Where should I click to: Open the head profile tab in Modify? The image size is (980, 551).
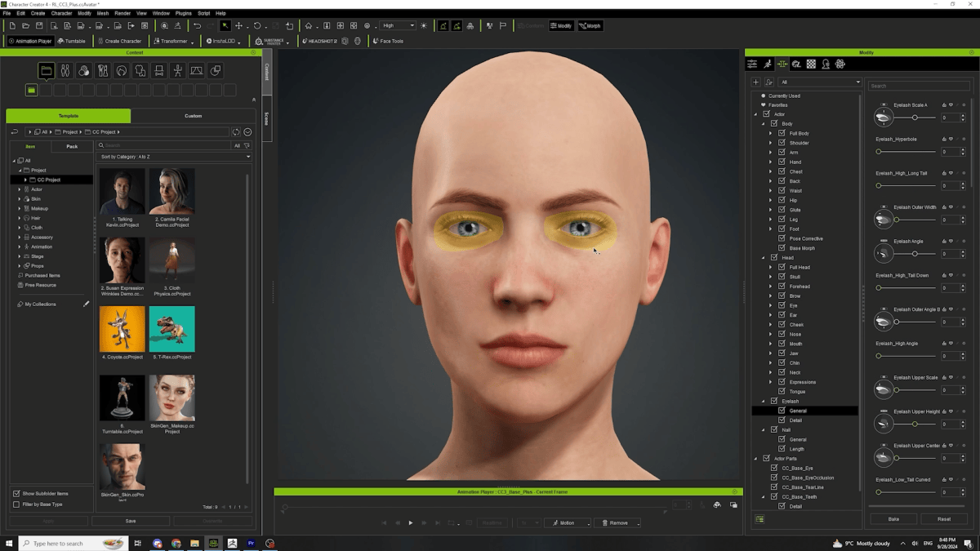(826, 64)
